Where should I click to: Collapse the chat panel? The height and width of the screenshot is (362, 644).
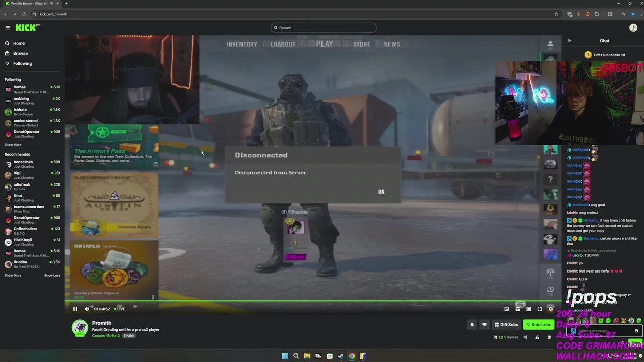click(x=569, y=41)
